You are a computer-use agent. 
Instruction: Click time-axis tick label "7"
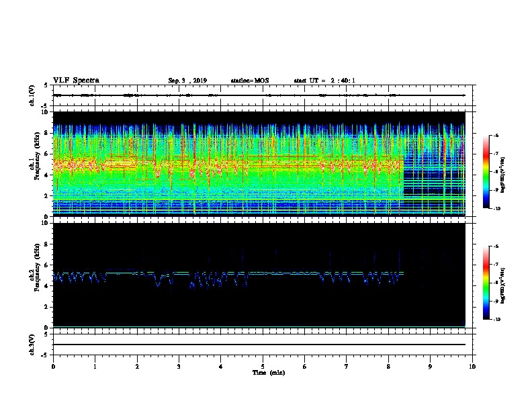coord(347,367)
